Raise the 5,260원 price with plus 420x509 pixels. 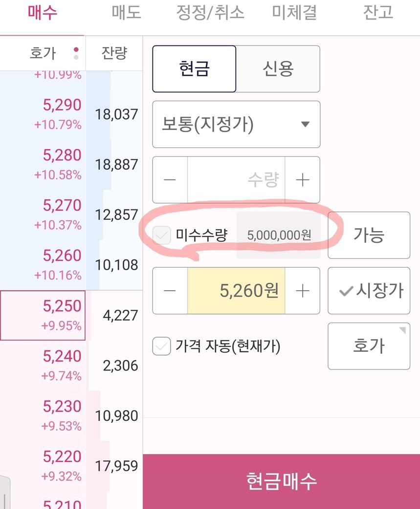point(303,291)
